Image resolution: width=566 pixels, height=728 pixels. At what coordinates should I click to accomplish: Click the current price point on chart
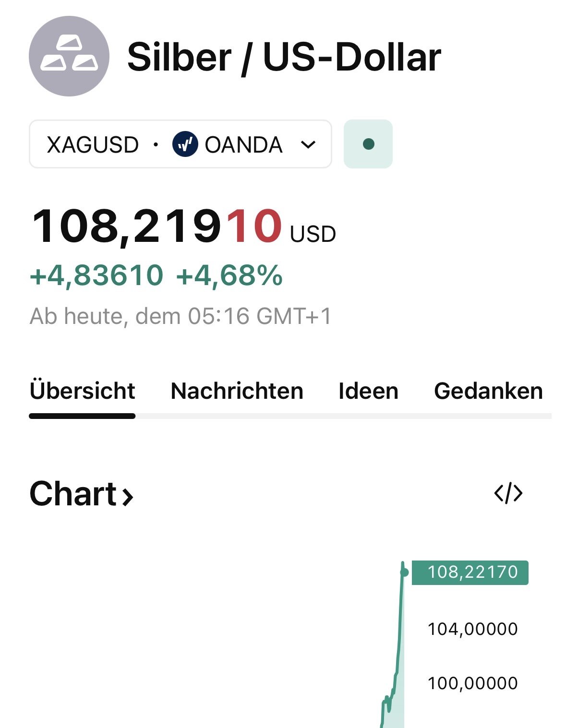pyautogui.click(x=404, y=572)
